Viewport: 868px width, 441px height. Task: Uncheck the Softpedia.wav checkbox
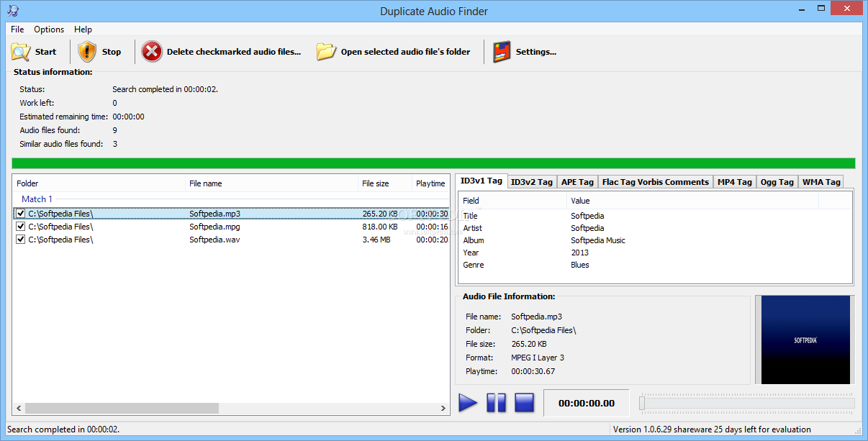point(21,240)
